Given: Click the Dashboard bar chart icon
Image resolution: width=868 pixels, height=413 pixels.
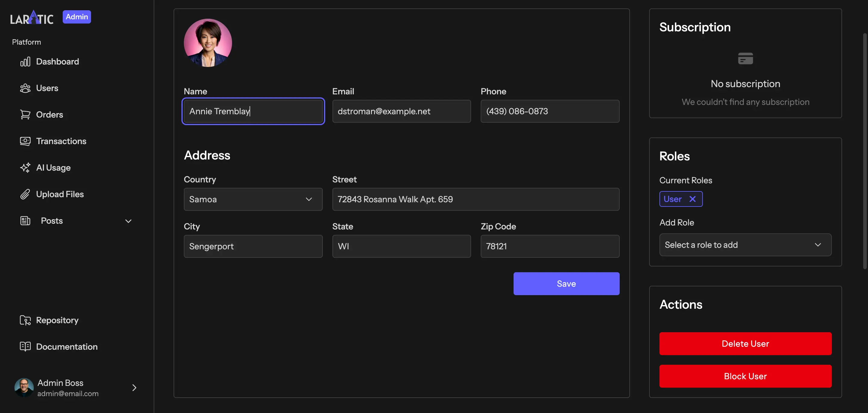Looking at the screenshot, I should coord(25,62).
